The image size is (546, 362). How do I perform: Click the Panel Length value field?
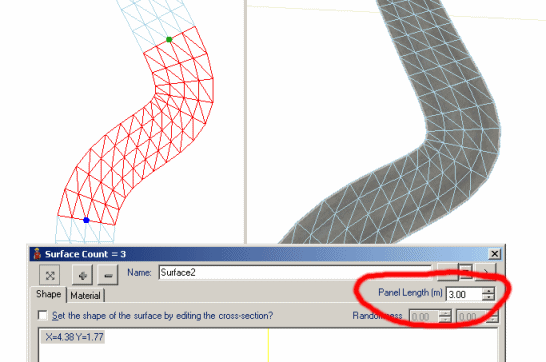coord(464,294)
